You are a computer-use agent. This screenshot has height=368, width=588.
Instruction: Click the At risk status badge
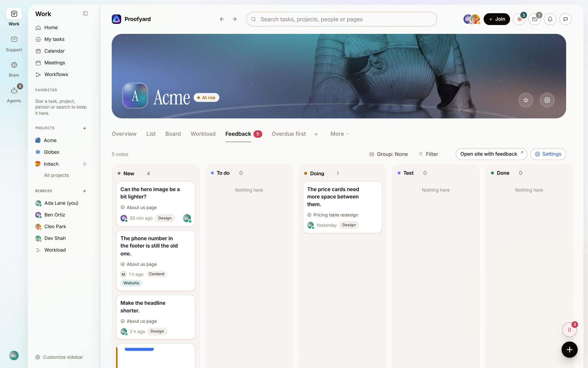(207, 98)
